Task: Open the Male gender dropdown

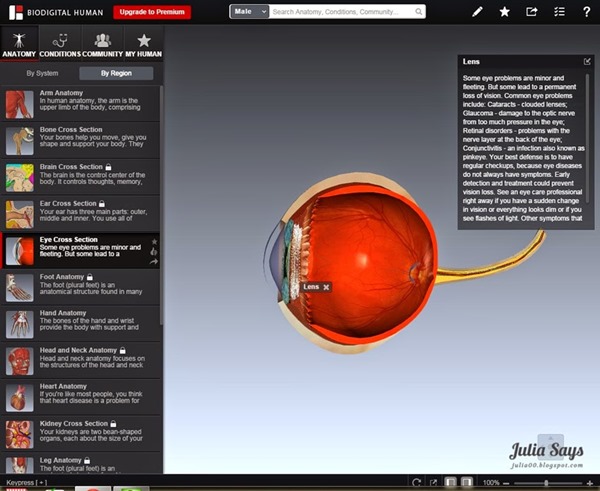Action: point(249,12)
